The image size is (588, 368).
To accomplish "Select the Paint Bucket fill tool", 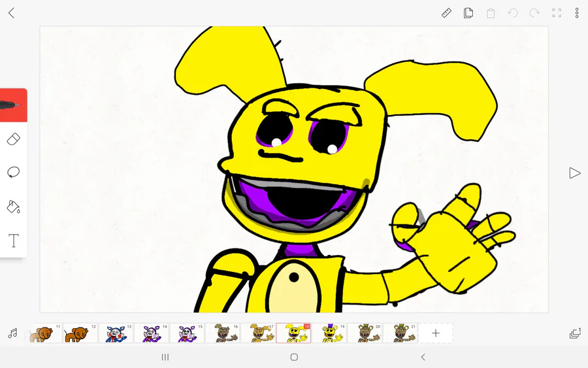I will pos(14,207).
